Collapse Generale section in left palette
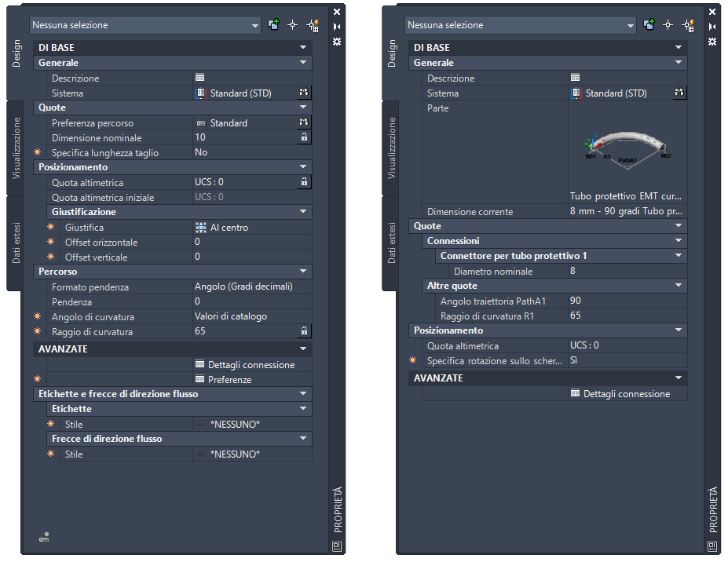Viewport: 728px width, 562px height. point(303,62)
